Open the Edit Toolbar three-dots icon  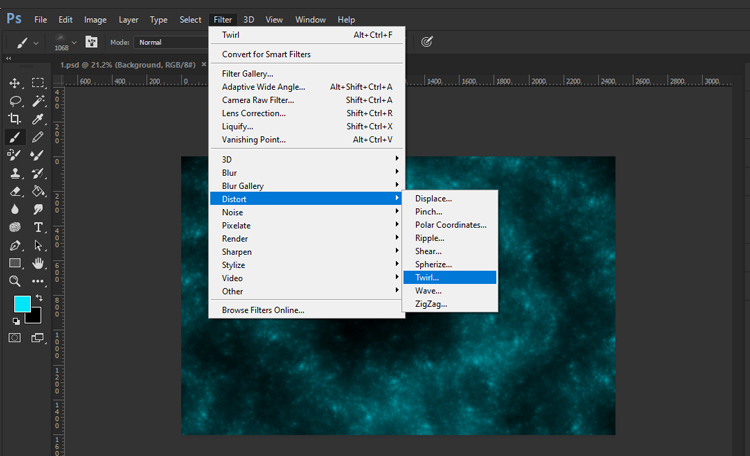tap(38, 281)
